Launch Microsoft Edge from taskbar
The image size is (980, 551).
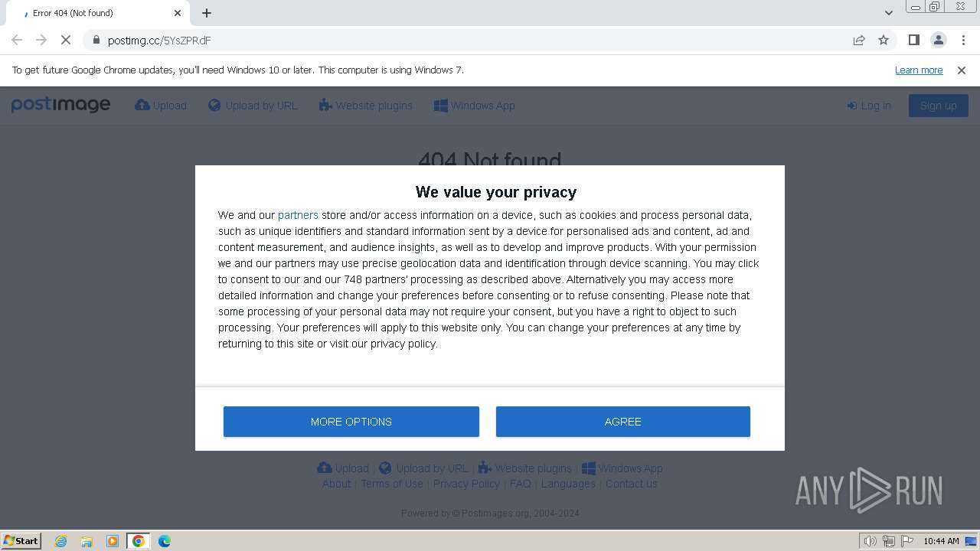164,541
